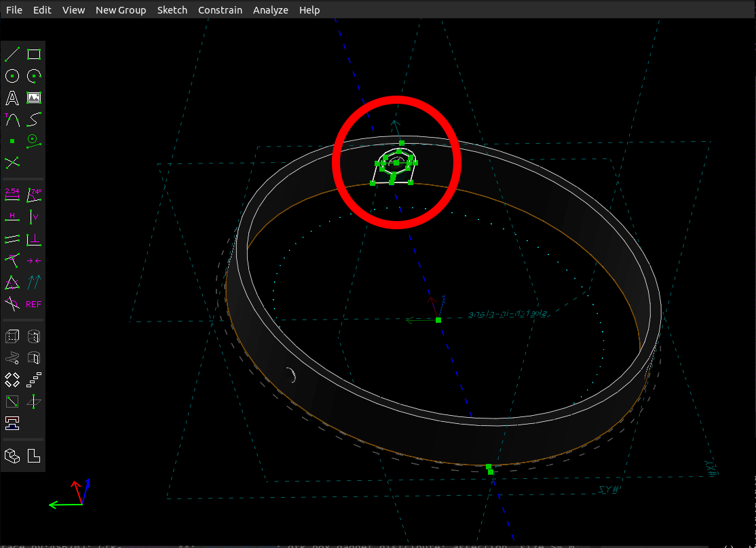Select the rectangle sketch tool
The width and height of the screenshot is (756, 548).
33,54
